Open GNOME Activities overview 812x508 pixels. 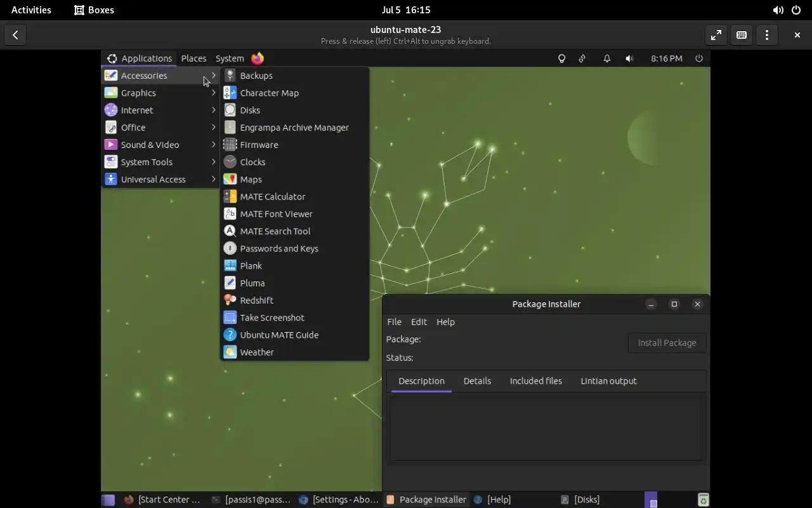point(31,10)
